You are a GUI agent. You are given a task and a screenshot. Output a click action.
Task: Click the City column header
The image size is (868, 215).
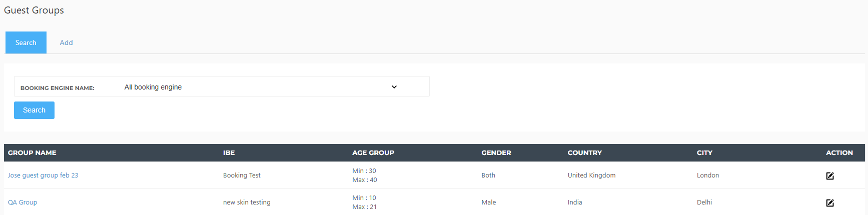click(x=704, y=152)
